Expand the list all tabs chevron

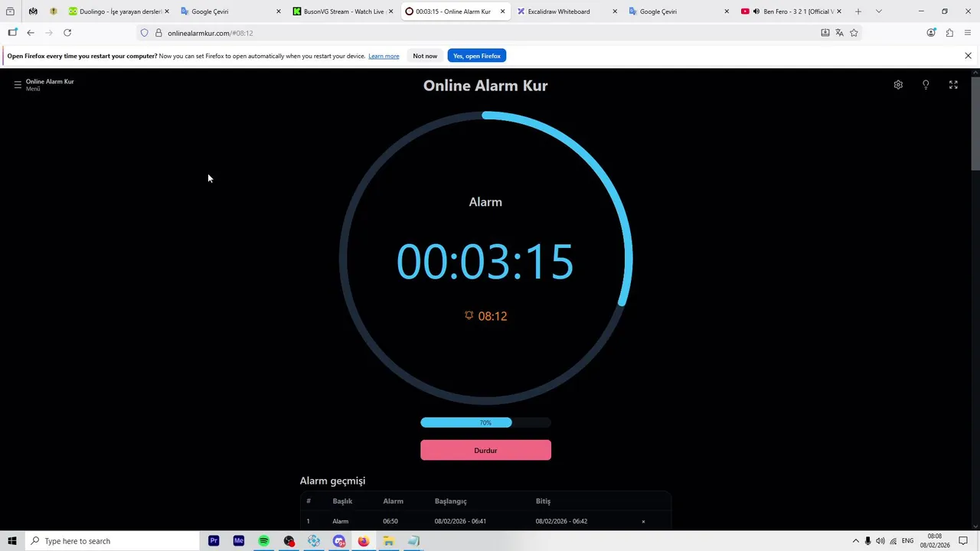click(878, 11)
